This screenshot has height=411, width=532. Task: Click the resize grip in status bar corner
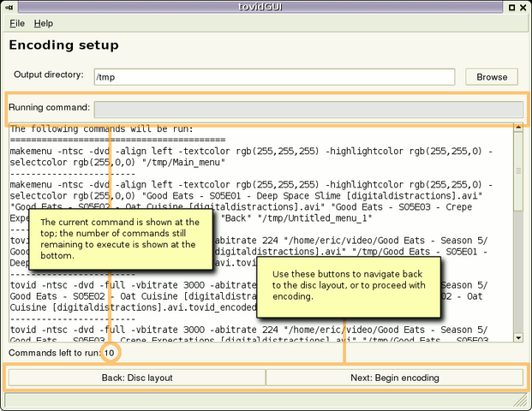pos(520,401)
